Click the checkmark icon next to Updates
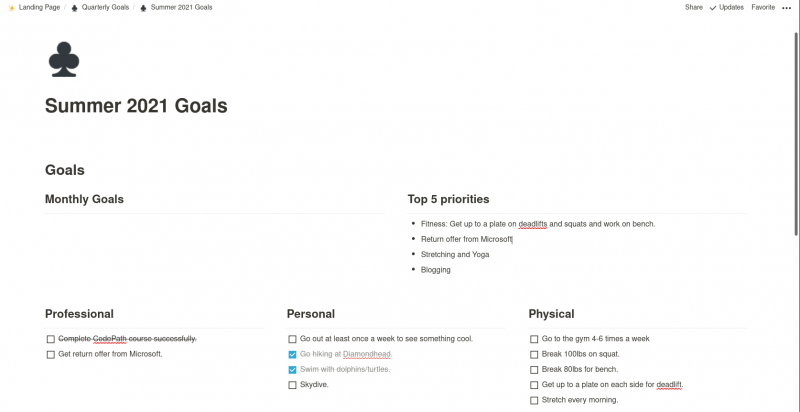800x412 pixels. (x=713, y=8)
